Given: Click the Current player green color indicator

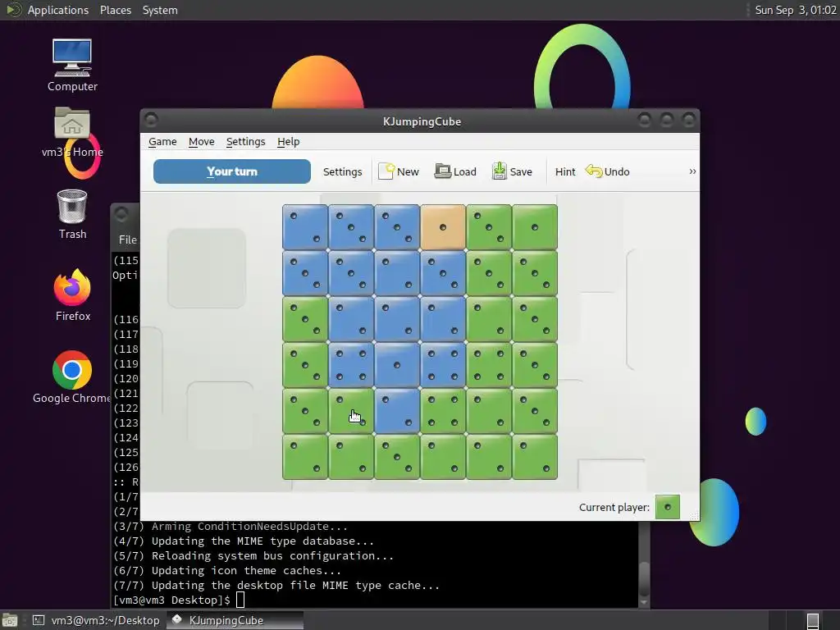Looking at the screenshot, I should coord(668,507).
